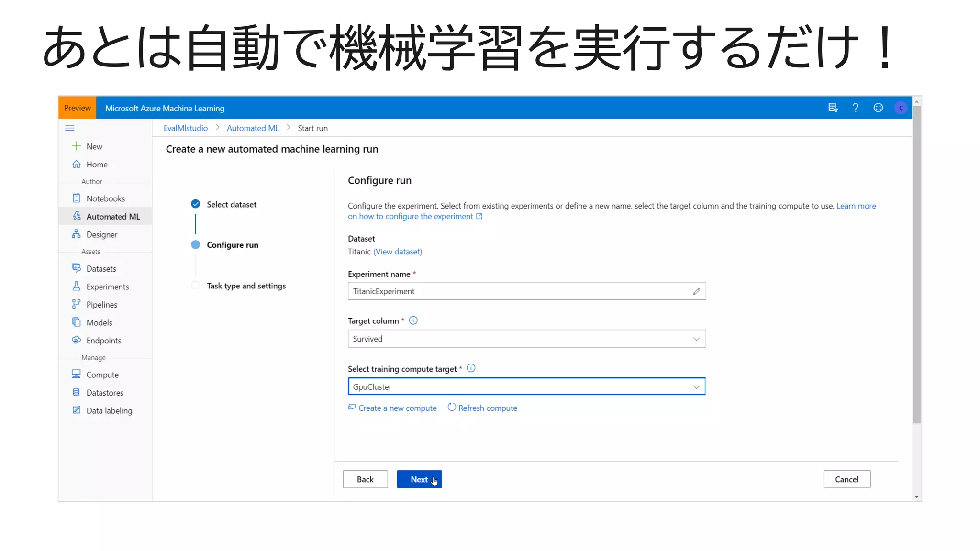Screen dimensions: 980x551
Task: Click the Next button
Action: click(x=419, y=479)
